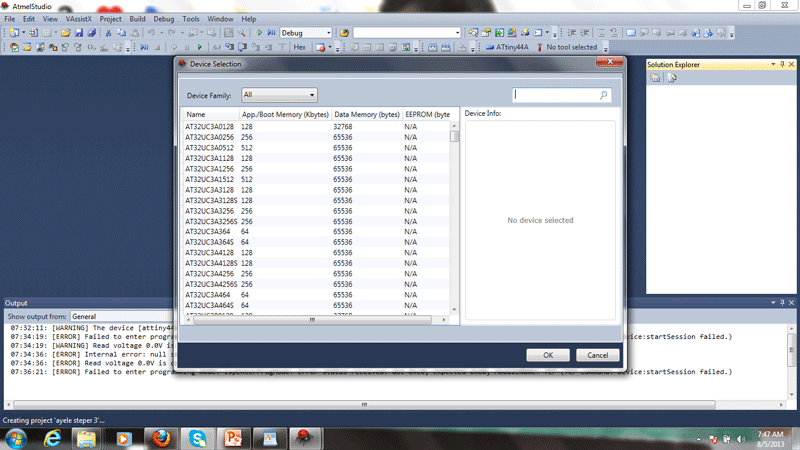This screenshot has height=450, width=800.
Task: Click OK in Device Selection dialog
Action: point(548,355)
